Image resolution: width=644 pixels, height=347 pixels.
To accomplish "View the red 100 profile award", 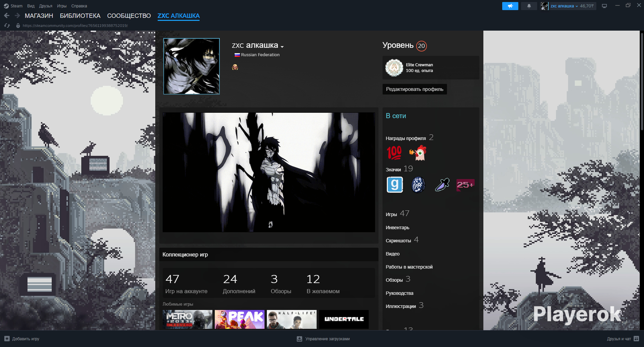I will click(394, 153).
